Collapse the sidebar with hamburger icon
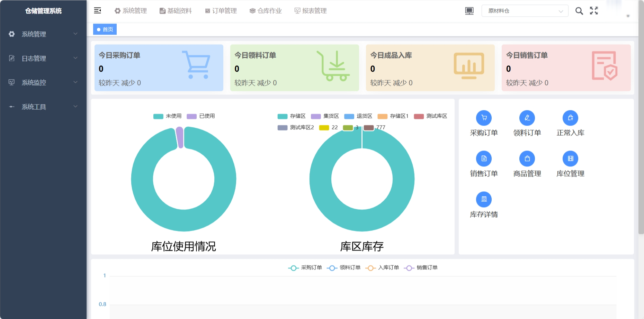This screenshot has width=644, height=319. (x=98, y=11)
